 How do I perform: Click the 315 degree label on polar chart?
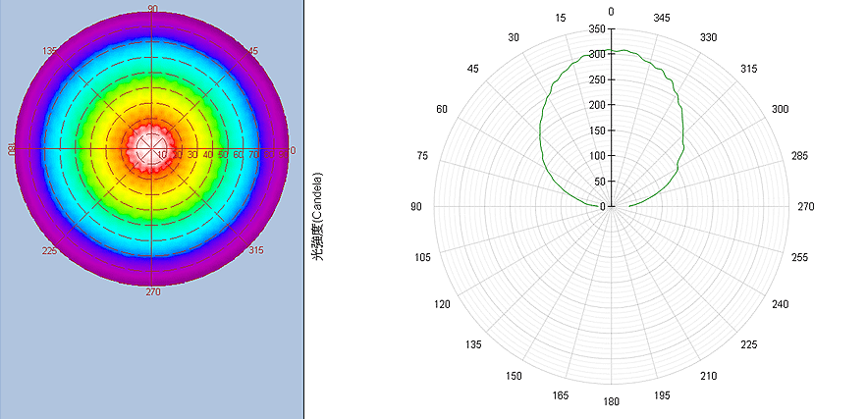point(749,69)
